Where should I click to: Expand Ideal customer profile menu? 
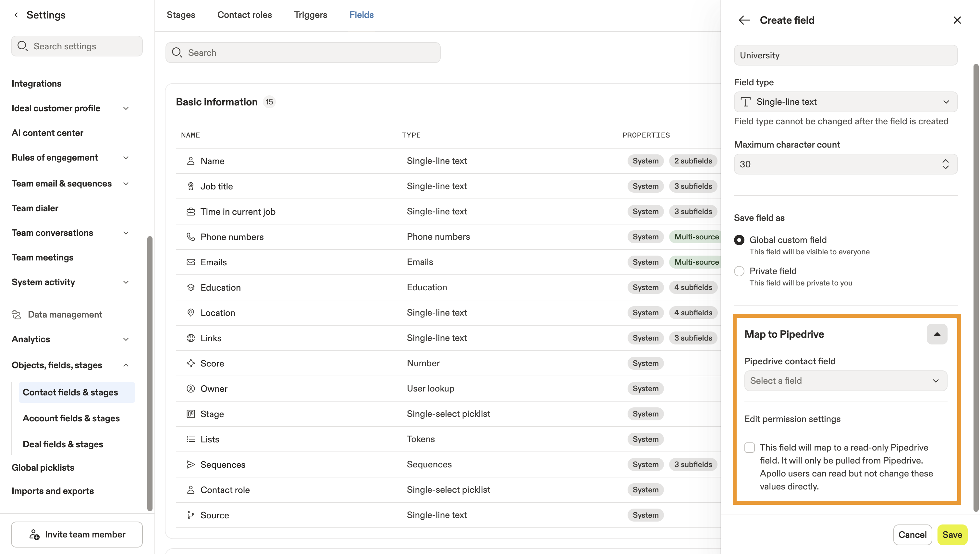tap(126, 108)
